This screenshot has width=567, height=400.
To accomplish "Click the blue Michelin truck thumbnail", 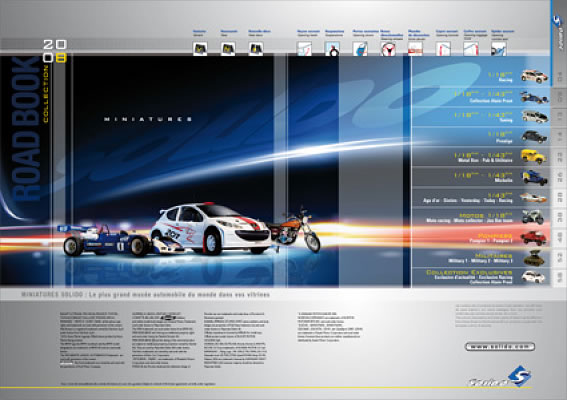I will pyautogui.click(x=534, y=177).
